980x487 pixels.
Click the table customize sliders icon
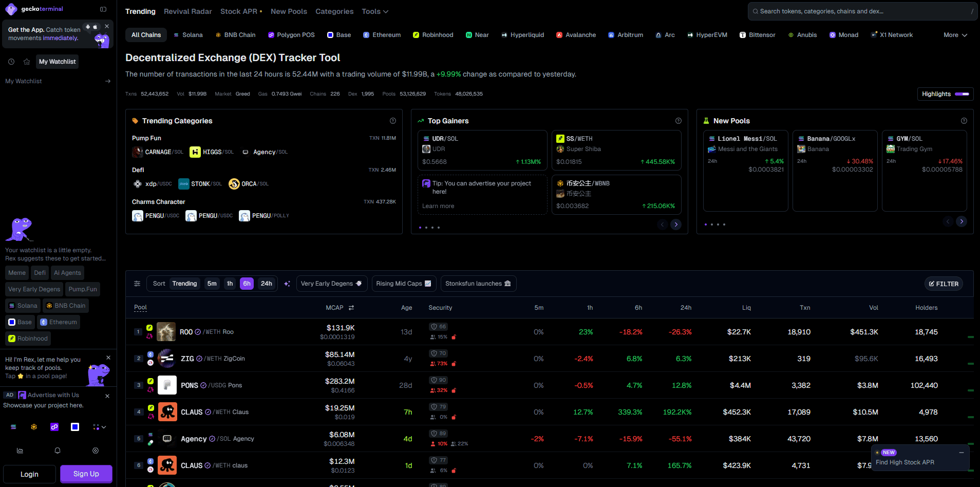[137, 284]
